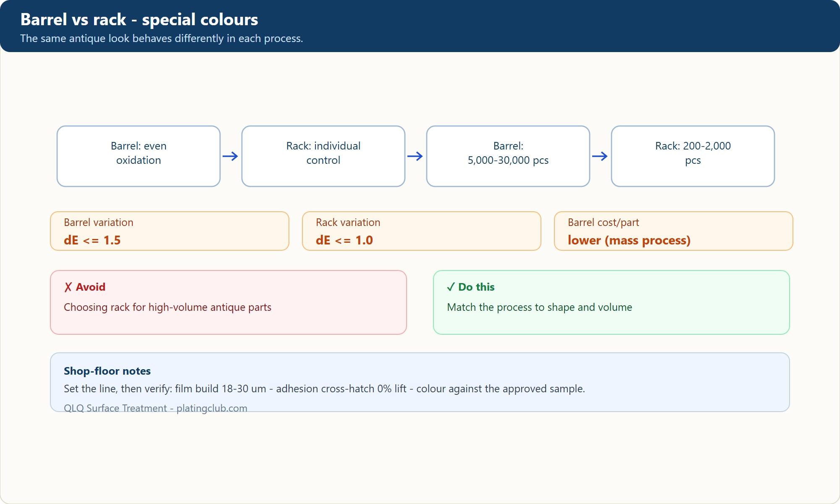The width and height of the screenshot is (840, 504).
Task: Open the Barrel variation dE card
Action: 170,231
